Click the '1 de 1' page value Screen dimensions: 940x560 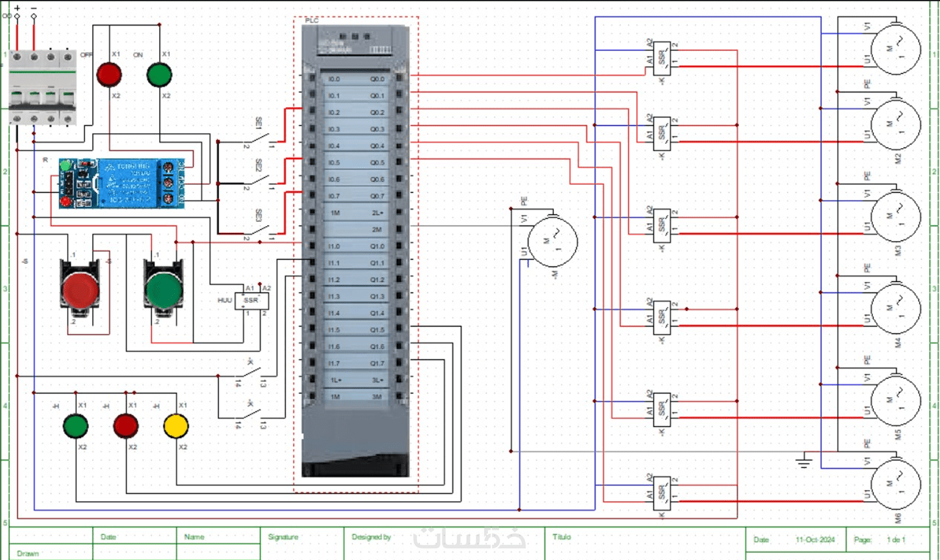coord(896,540)
